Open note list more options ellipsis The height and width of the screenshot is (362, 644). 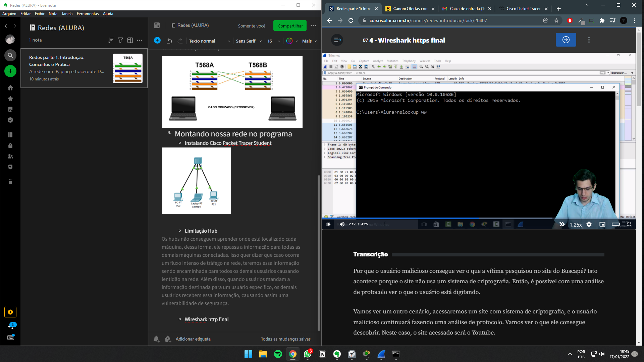[x=140, y=40]
